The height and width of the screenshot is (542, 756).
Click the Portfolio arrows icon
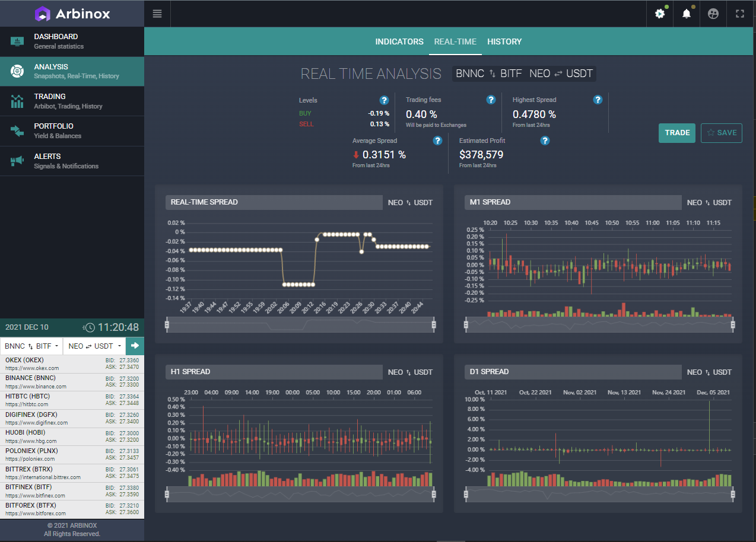(x=17, y=131)
